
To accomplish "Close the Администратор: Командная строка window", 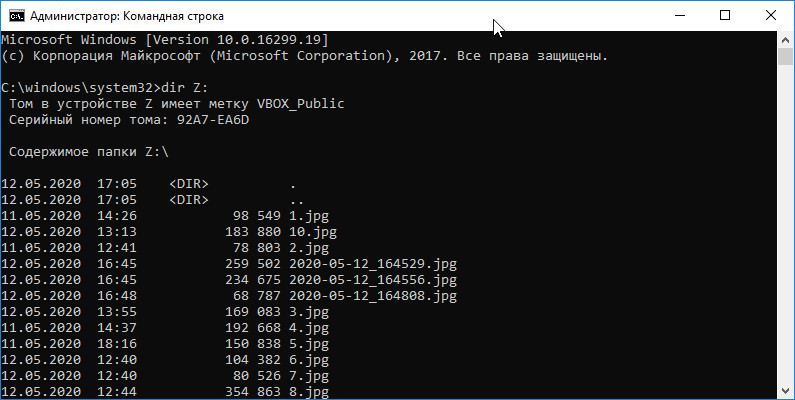I will [771, 16].
